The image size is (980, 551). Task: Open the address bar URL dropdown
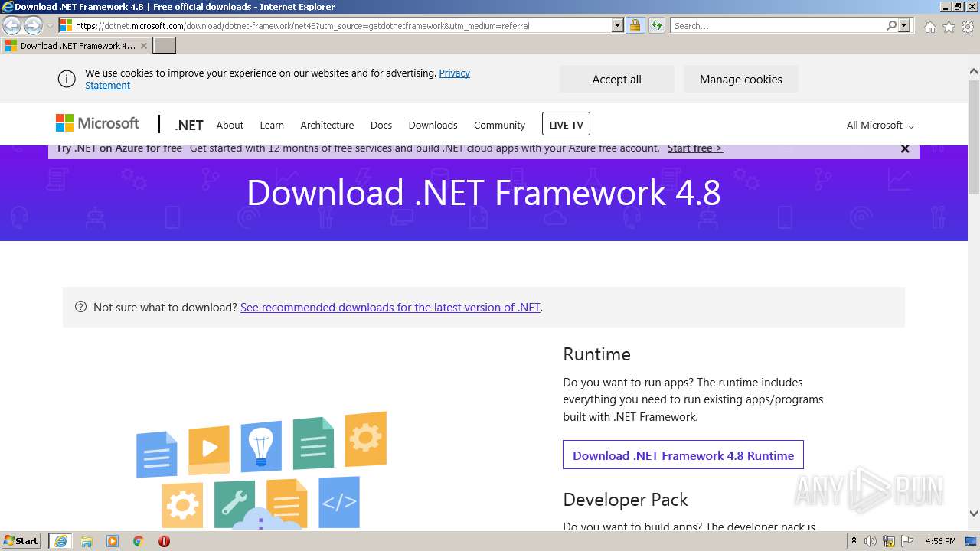click(618, 25)
